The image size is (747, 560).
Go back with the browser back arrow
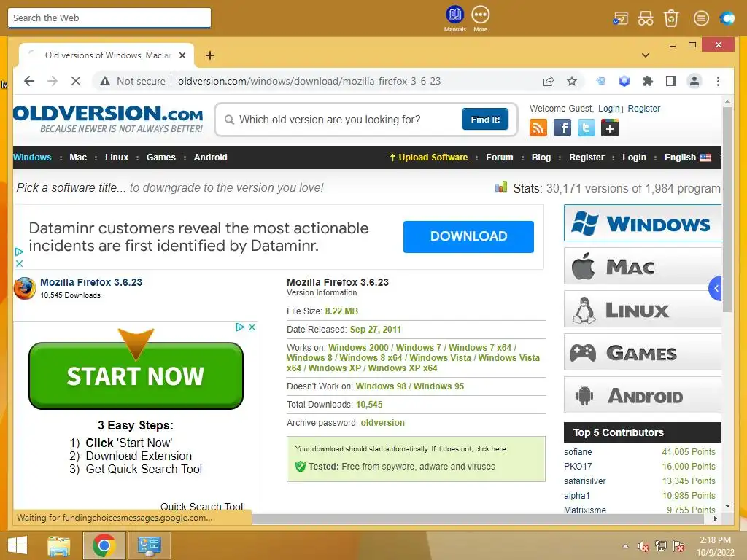[29, 81]
